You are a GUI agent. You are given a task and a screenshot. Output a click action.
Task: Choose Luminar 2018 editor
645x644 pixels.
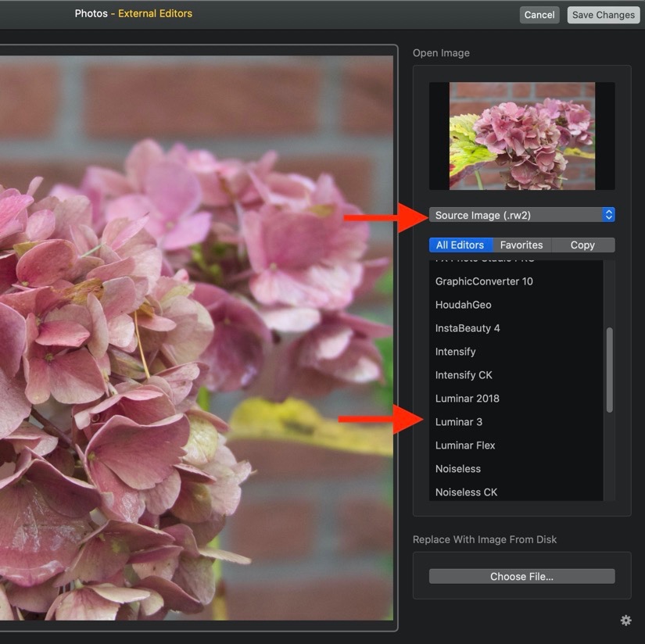click(x=467, y=399)
